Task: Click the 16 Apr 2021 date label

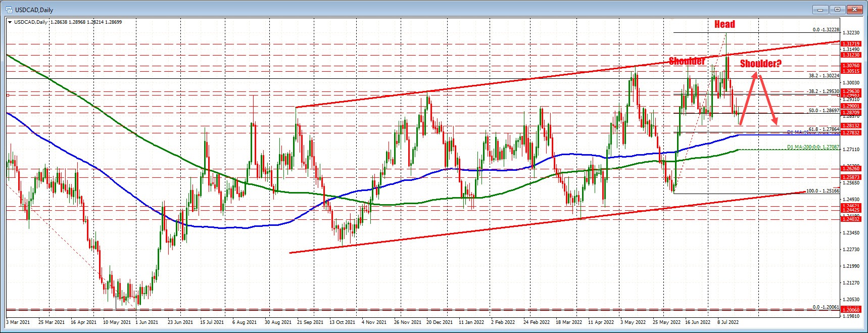Action: click(83, 322)
